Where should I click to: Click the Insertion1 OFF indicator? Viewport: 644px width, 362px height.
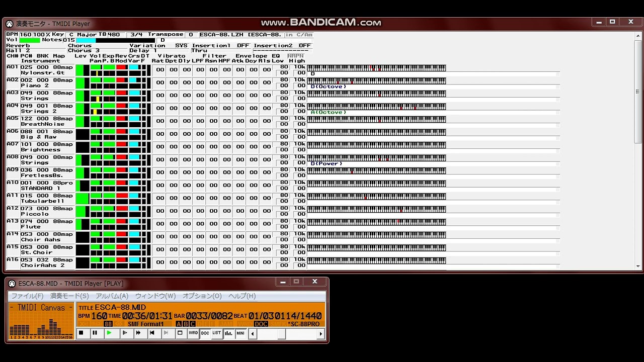[243, 45]
